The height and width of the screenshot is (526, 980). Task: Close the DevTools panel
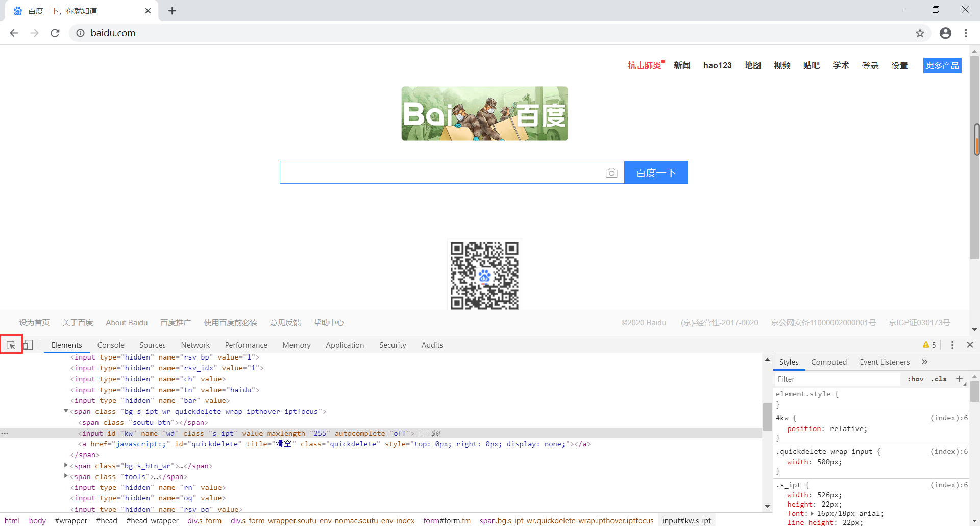[970, 345]
